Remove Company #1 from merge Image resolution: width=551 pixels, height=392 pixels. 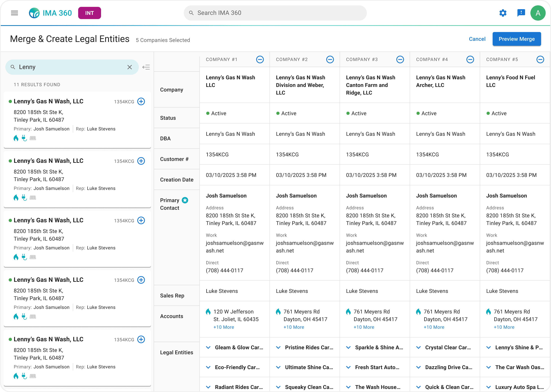[x=260, y=59]
